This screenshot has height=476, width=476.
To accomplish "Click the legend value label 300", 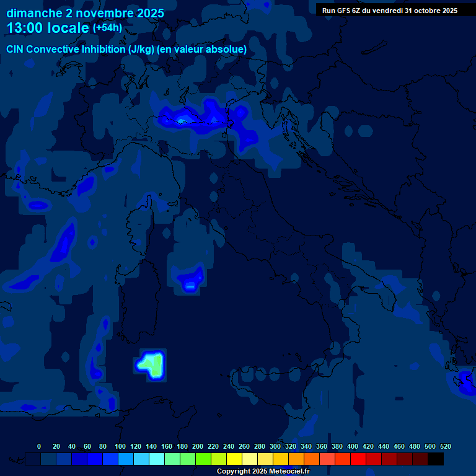I will point(275,446).
